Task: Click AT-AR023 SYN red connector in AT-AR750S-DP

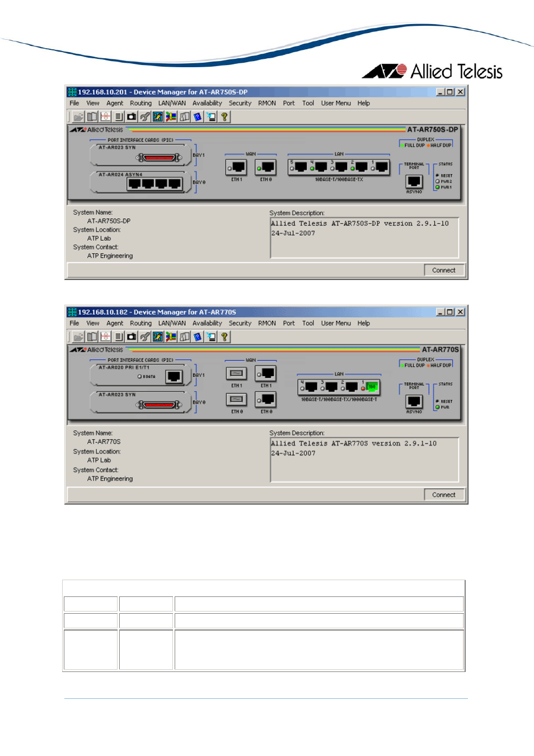Action: [160, 158]
